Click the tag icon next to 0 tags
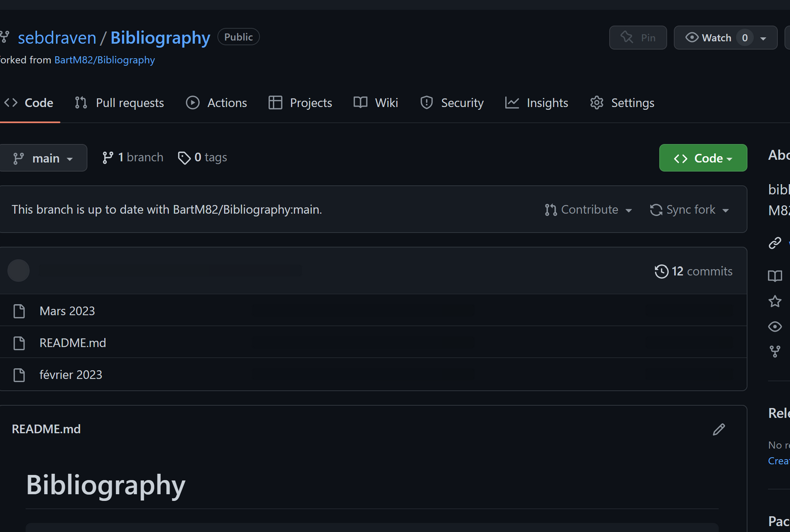The image size is (790, 532). click(x=184, y=158)
